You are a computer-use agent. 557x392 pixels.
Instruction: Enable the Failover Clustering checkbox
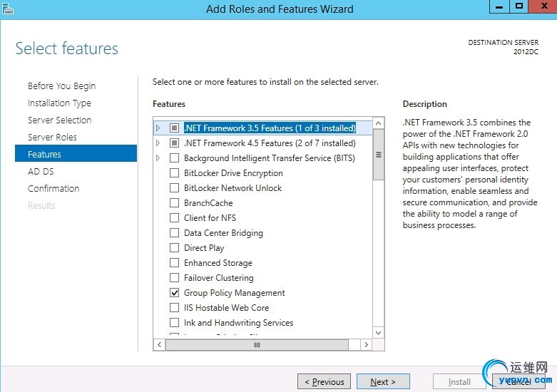click(175, 278)
